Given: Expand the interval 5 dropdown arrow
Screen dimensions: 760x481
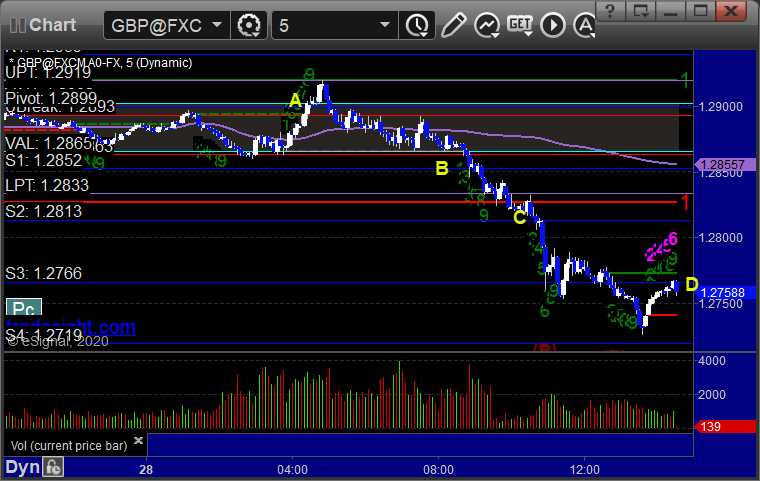Looking at the screenshot, I should point(385,25).
